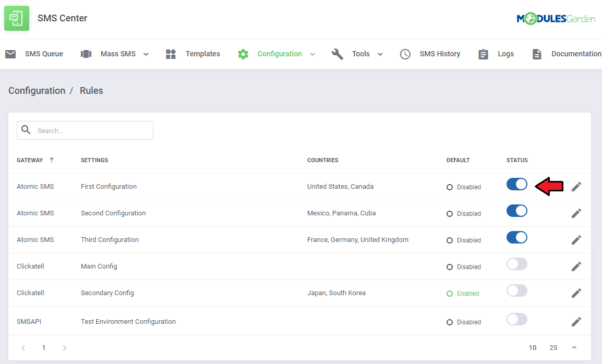Set Main Config as default
Image resolution: width=602 pixels, height=364 pixels.
tap(464, 267)
